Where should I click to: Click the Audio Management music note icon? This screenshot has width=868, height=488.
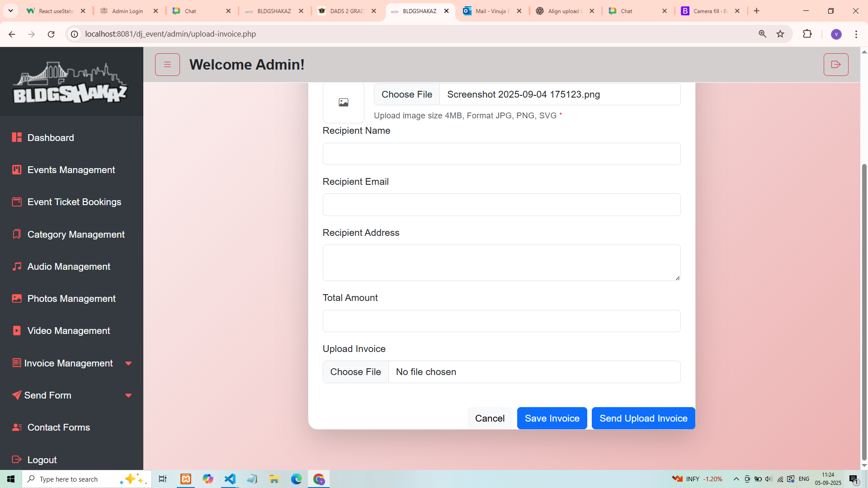click(x=17, y=267)
